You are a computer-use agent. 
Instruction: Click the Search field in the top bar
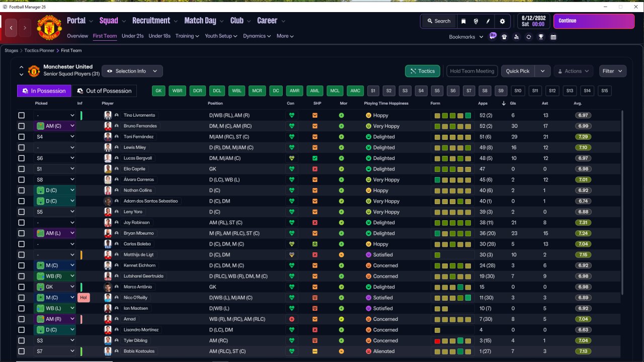(x=438, y=21)
